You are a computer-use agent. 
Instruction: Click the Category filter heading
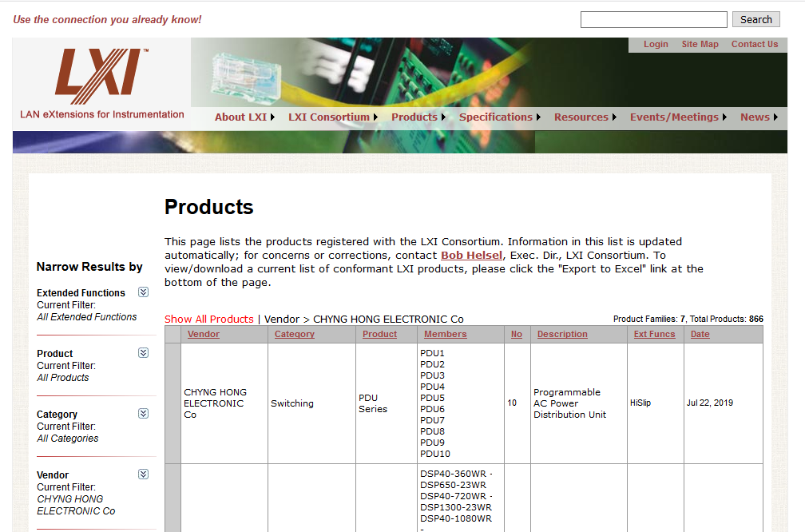click(x=57, y=415)
